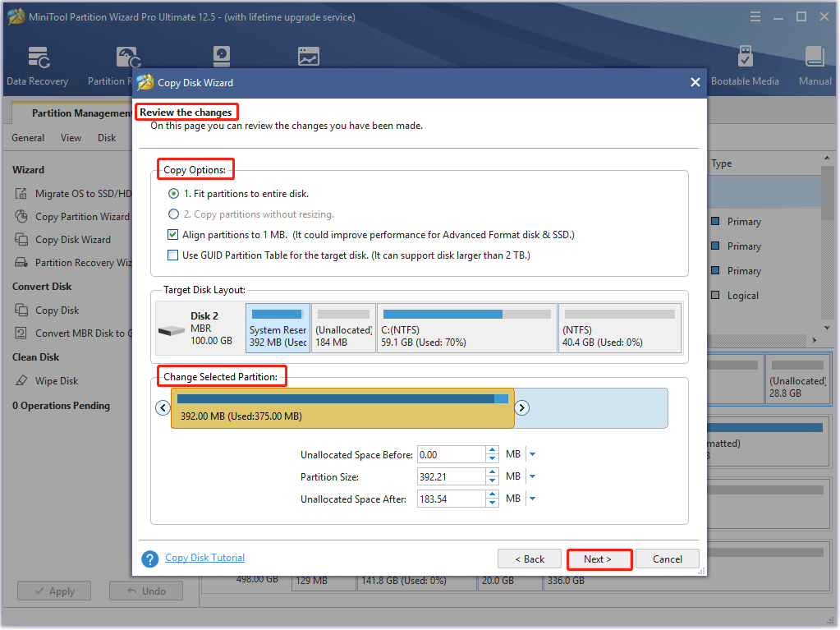Click the selected partition size bar
840x630 pixels.
coord(343,408)
